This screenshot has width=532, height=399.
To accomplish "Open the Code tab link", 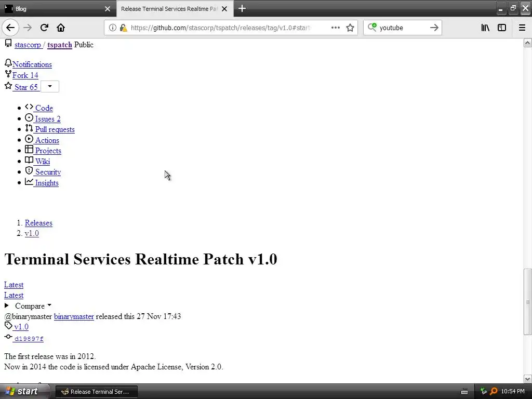I will click(44, 108).
